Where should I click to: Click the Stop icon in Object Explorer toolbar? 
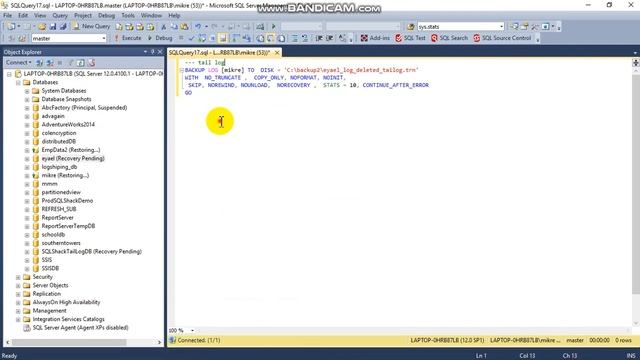[60, 63]
